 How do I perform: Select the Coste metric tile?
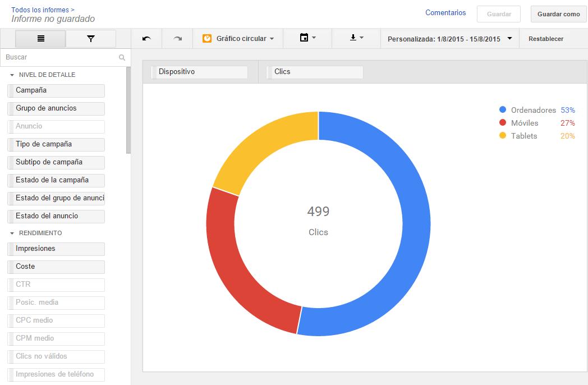coord(56,267)
